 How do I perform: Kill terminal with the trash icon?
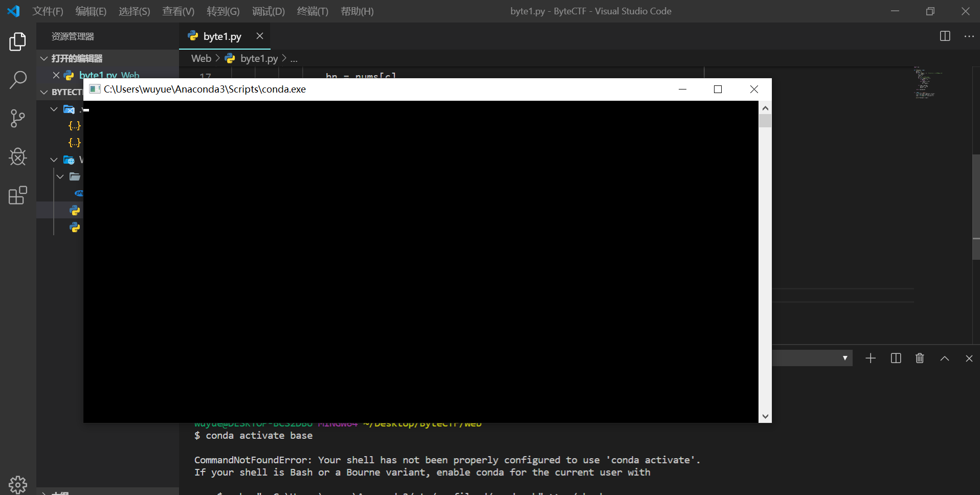[920, 358]
